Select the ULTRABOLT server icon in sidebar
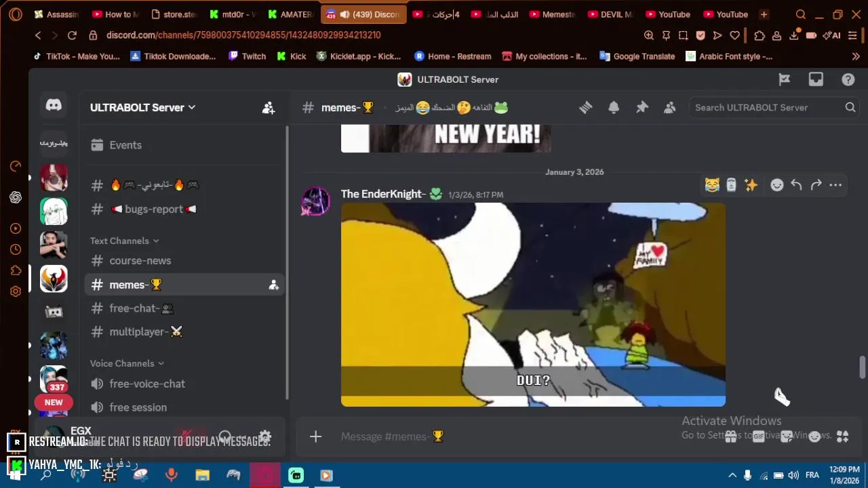Viewport: 868px width, 488px height. click(54, 278)
